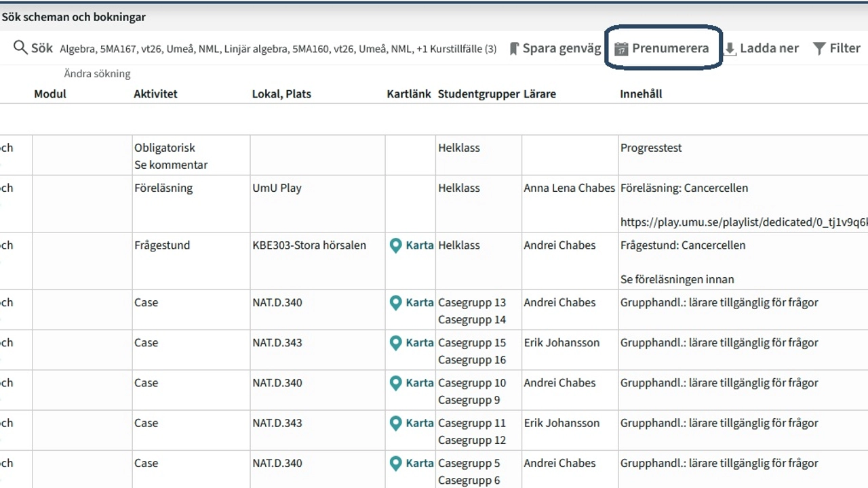Click the Ladda ner download icon
868x488 pixels.
(730, 49)
